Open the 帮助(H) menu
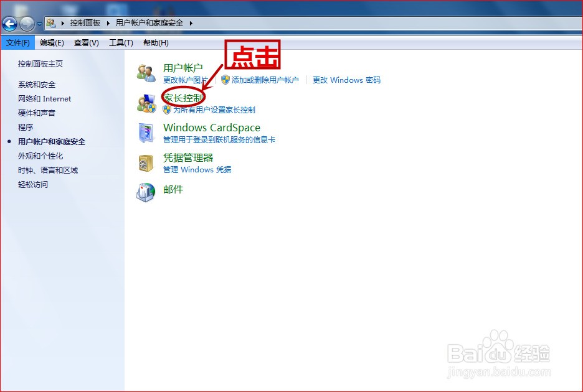Viewport: 583px width, 392px height. tap(156, 43)
